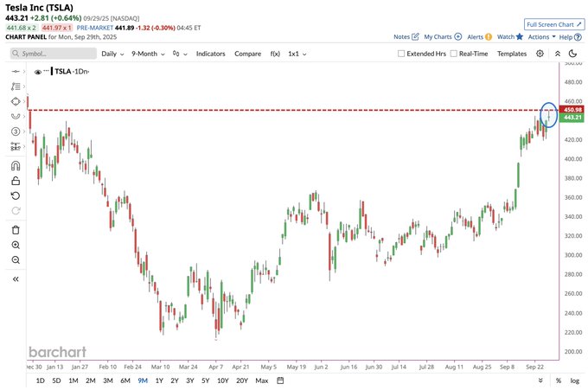This screenshot has height=390, width=588.
Task: Select the 1M time range
Action: click(x=73, y=380)
